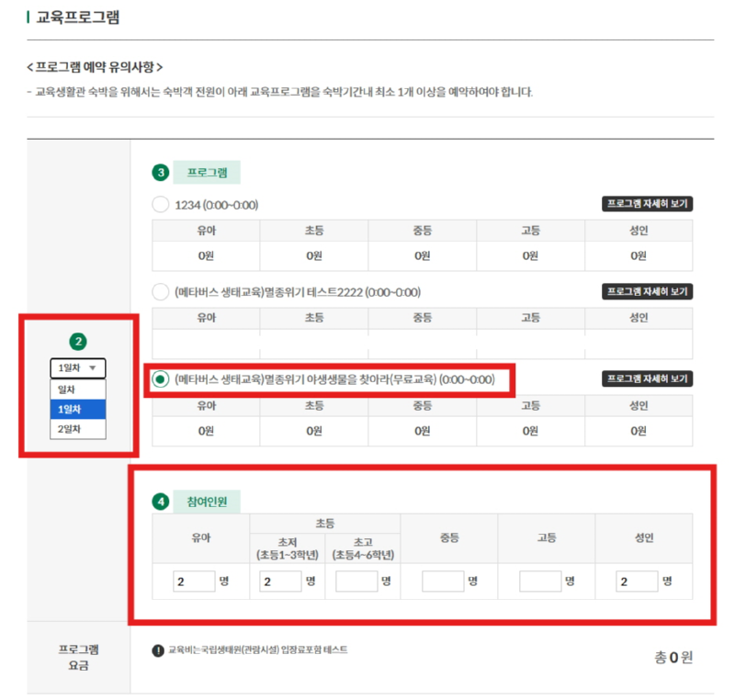Viewport: 735px width, 700px height.
Task: View details of 야생생물을 찾아라 program
Action: click(x=647, y=378)
